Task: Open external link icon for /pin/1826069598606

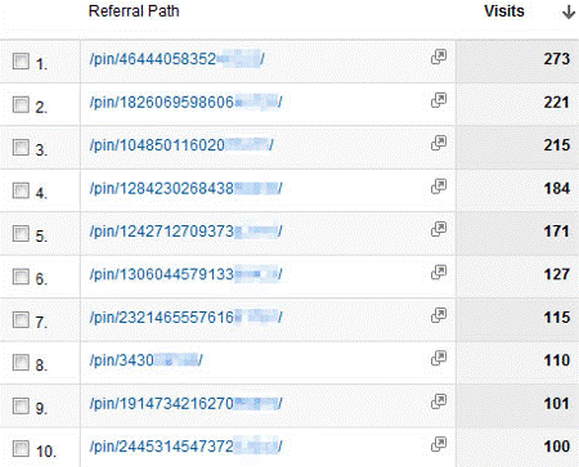Action: coord(439,100)
